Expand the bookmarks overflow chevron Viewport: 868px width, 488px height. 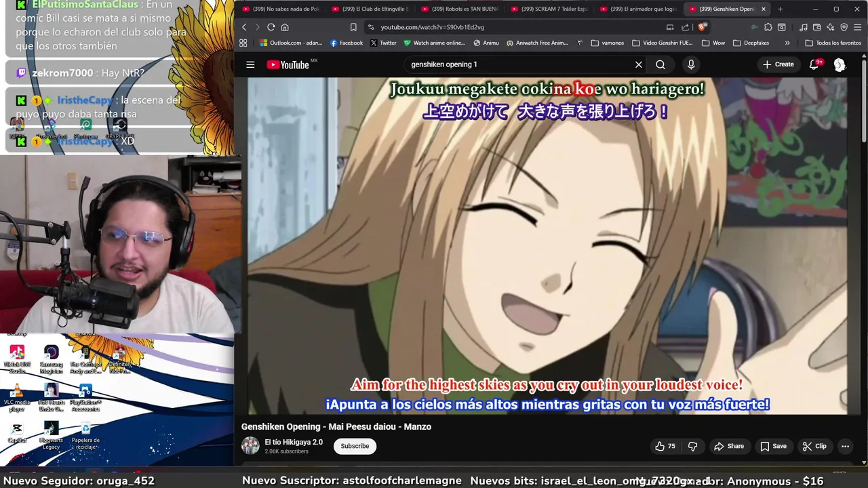tap(787, 43)
